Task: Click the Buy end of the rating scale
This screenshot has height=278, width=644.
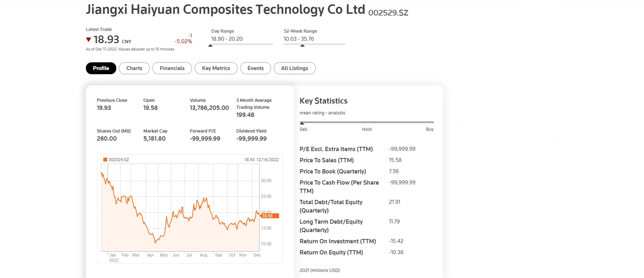Action: tap(430, 129)
